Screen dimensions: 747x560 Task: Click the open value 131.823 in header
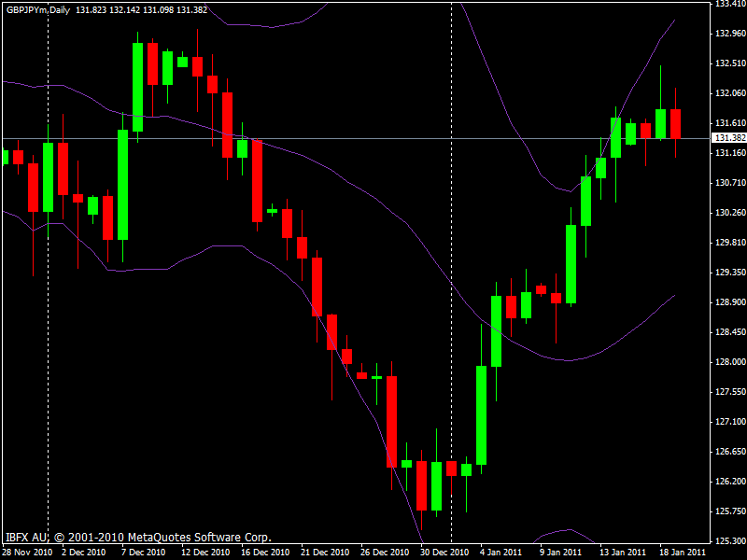[x=91, y=9]
